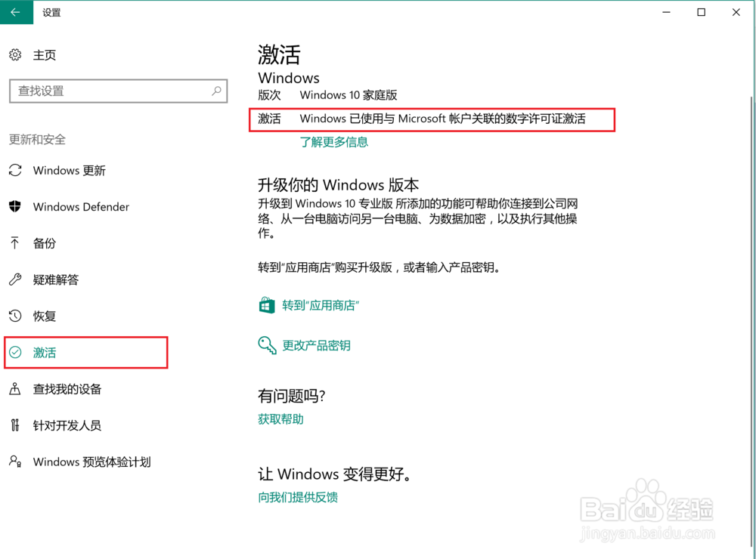Viewport: 756px width, 559px height.
Task: Click the 激活 page title
Action: coord(279,54)
